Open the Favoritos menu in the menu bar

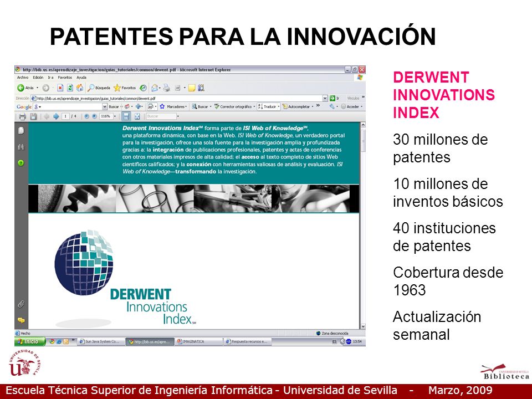64,78
